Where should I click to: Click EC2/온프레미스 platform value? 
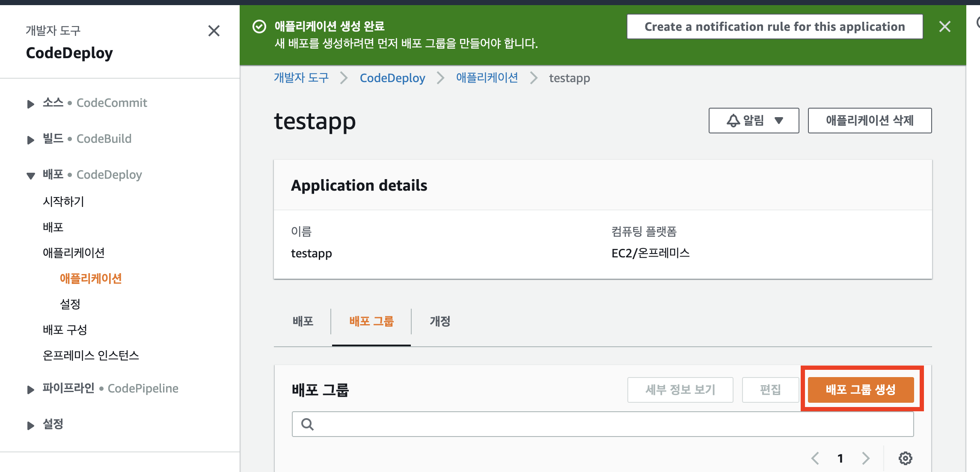(650, 253)
